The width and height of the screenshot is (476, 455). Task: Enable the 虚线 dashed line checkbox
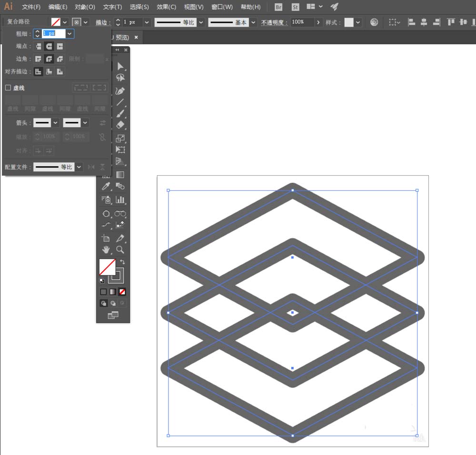click(x=8, y=88)
